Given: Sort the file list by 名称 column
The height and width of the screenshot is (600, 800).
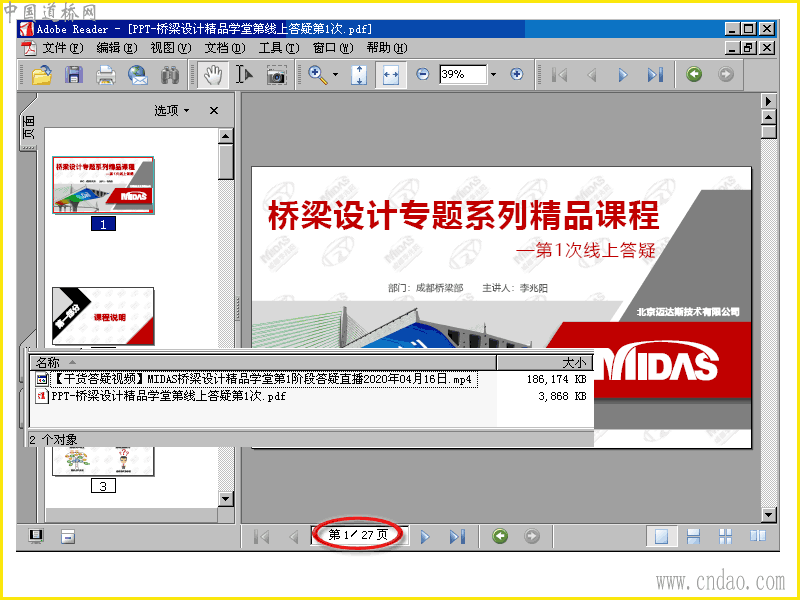Looking at the screenshot, I should point(263,363).
